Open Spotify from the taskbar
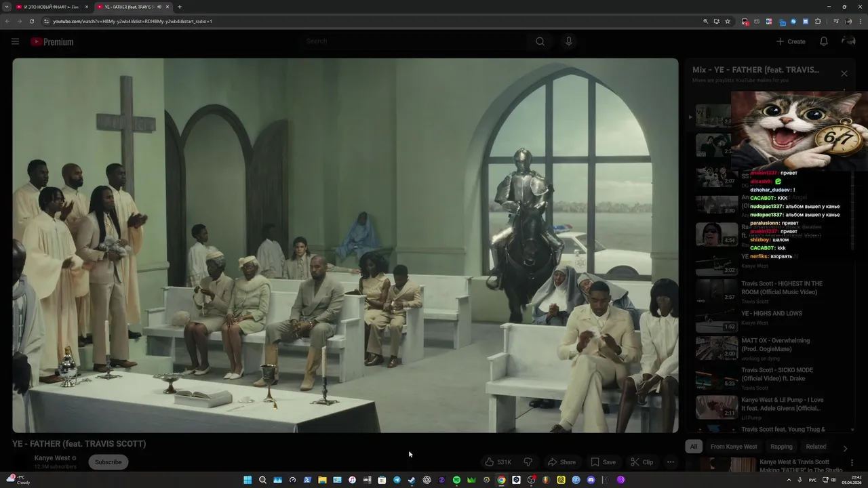 [456, 480]
